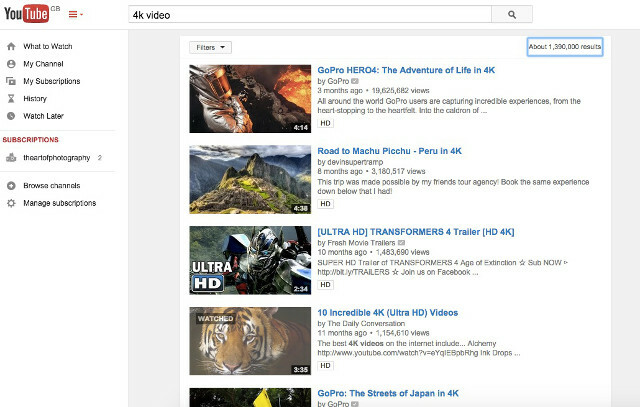Open 'GoPro: The Streets of Japan in 4K' title
Viewport: 640px width, 407px height.
click(388, 394)
